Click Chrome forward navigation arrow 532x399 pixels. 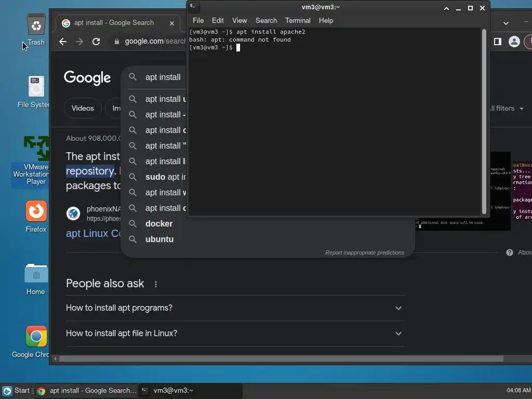click(79, 42)
